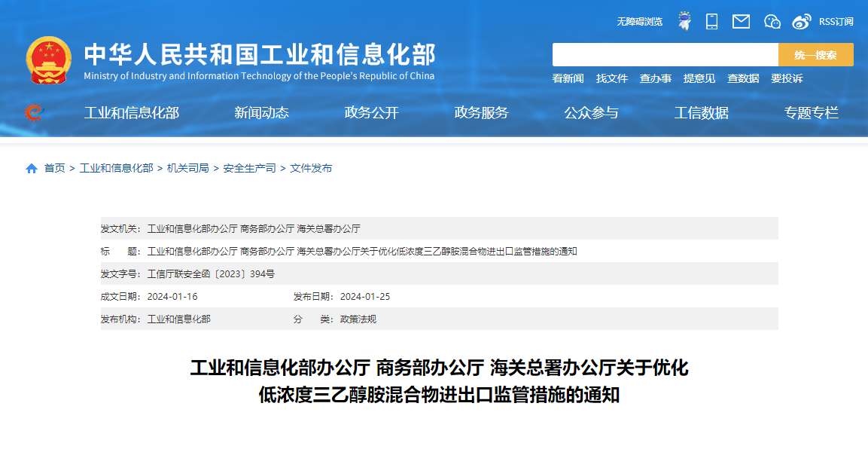Open the Weibo icon
Image resolution: width=868 pixels, height=452 pixels.
click(x=801, y=22)
